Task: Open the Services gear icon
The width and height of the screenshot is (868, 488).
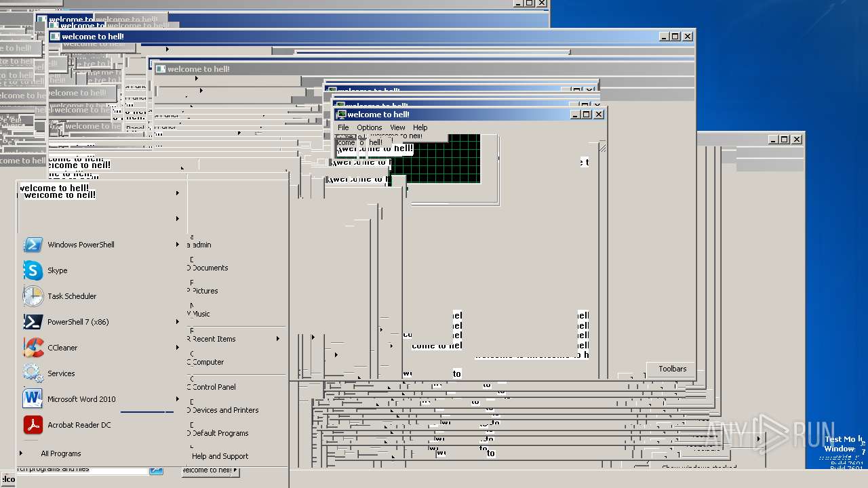Action: 33,373
